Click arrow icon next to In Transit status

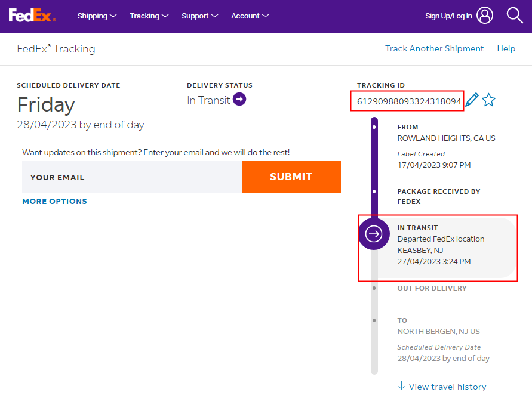tap(239, 100)
